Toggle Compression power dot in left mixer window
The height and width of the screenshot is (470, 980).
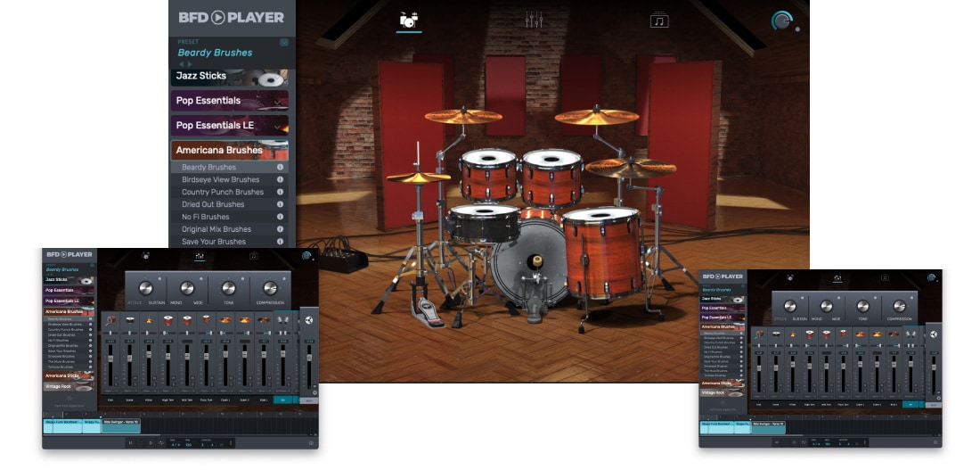point(284,278)
